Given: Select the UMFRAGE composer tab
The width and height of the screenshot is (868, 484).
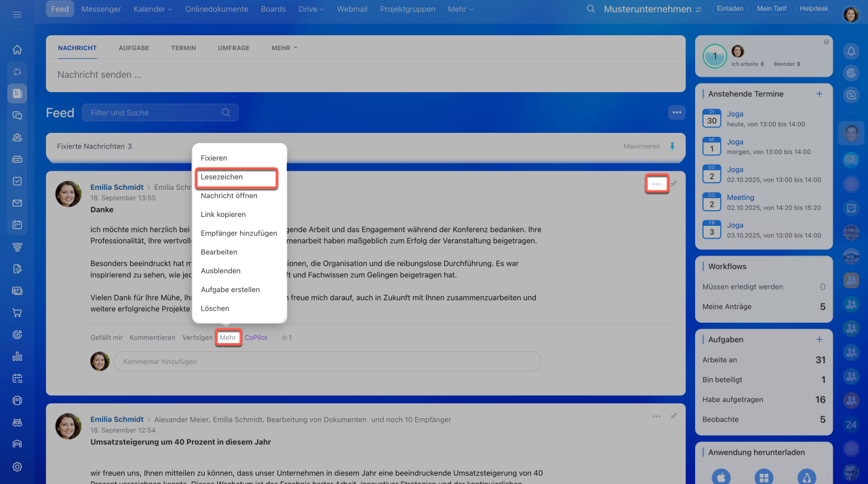Looking at the screenshot, I should 233,48.
